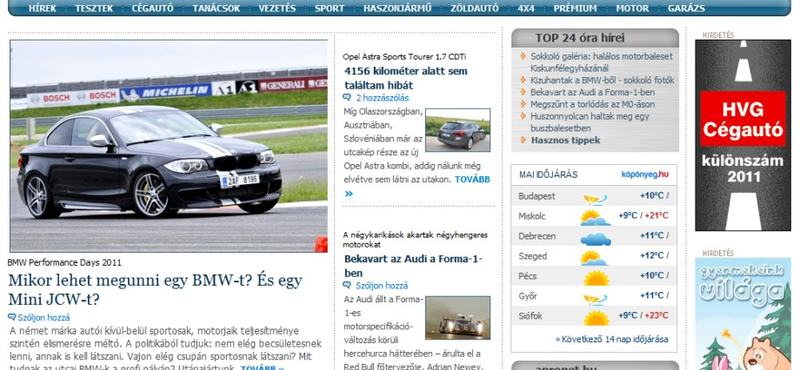The image size is (800, 370).
Task: Click comment icon under the Audi headline
Action: tap(347, 285)
